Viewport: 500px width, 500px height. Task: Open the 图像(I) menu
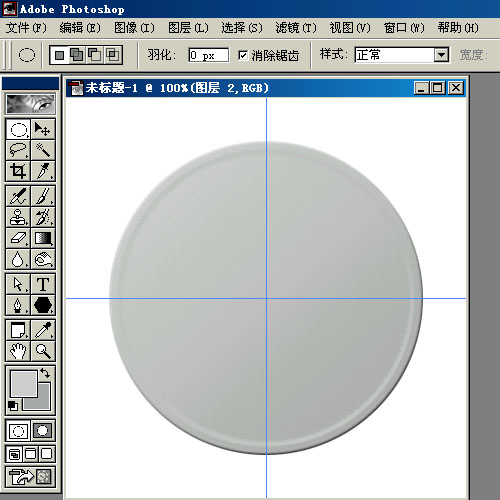(x=134, y=28)
